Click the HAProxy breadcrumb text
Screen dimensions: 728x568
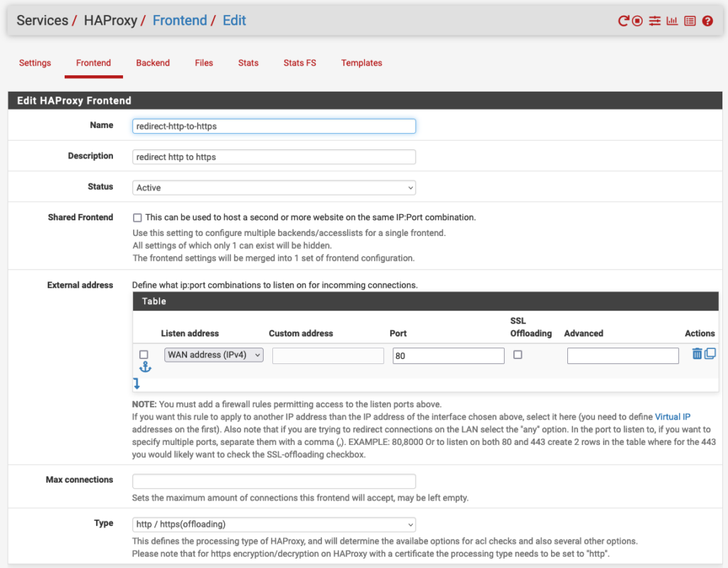(x=110, y=21)
